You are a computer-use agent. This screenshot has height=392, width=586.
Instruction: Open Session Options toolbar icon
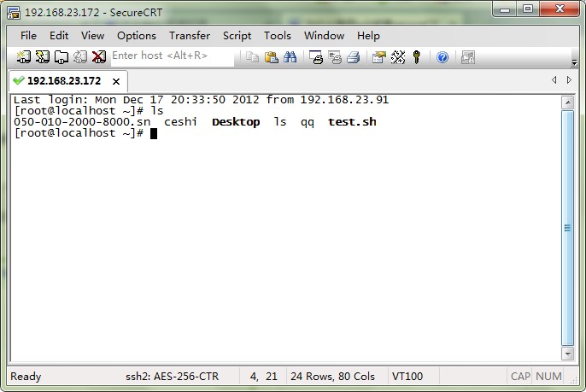[379, 57]
